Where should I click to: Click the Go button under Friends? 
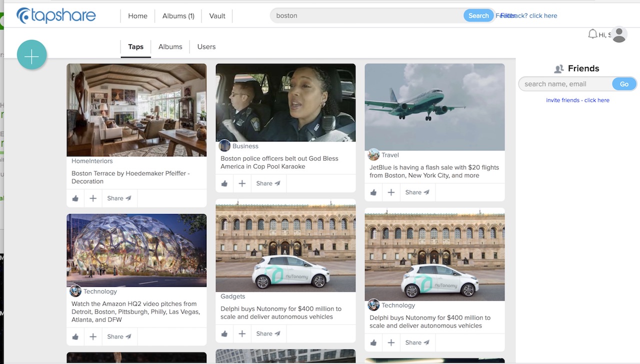click(624, 84)
